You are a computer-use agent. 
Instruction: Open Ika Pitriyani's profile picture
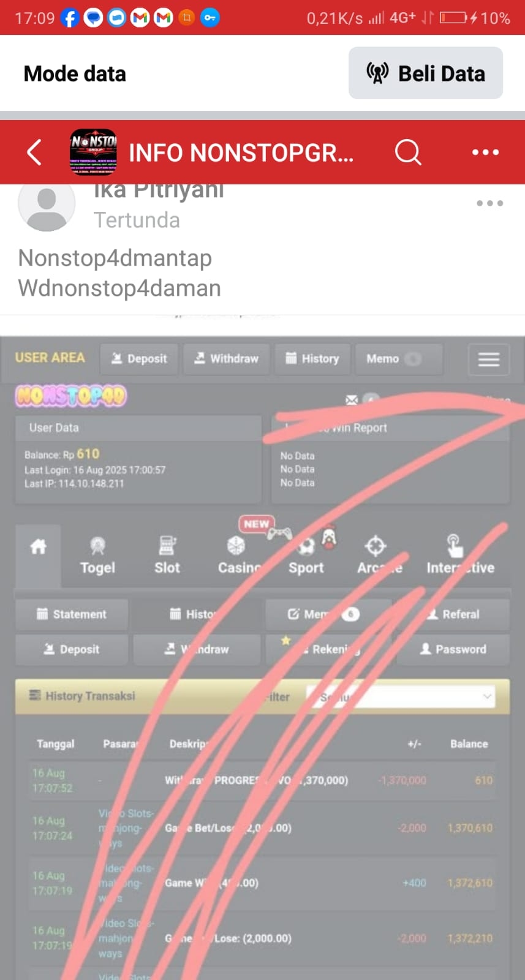[x=47, y=203]
